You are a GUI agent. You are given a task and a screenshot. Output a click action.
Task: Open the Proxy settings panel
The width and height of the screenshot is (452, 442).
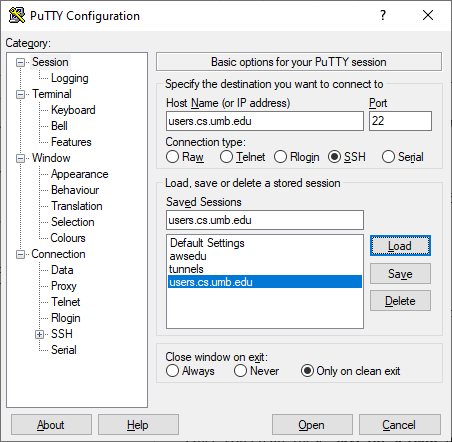click(64, 286)
